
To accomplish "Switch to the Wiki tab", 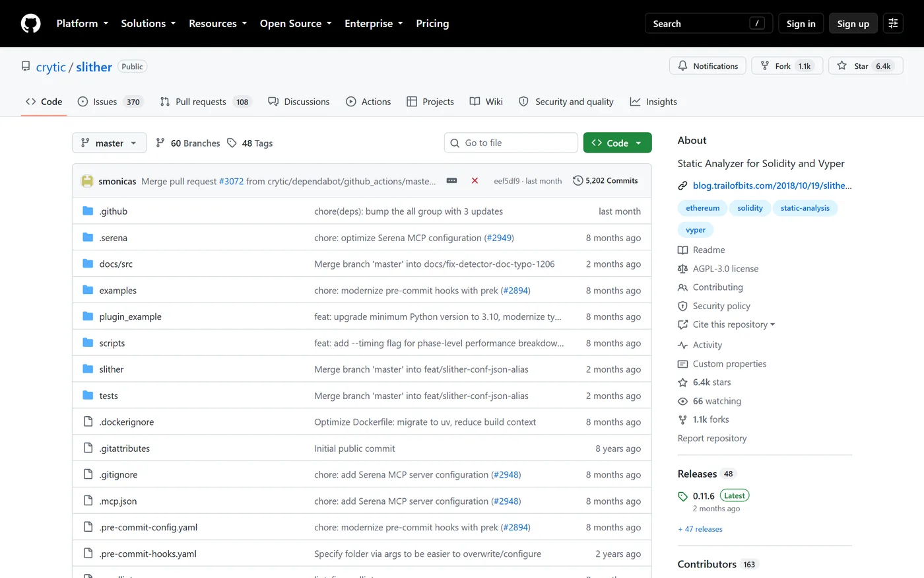I will [x=486, y=102].
